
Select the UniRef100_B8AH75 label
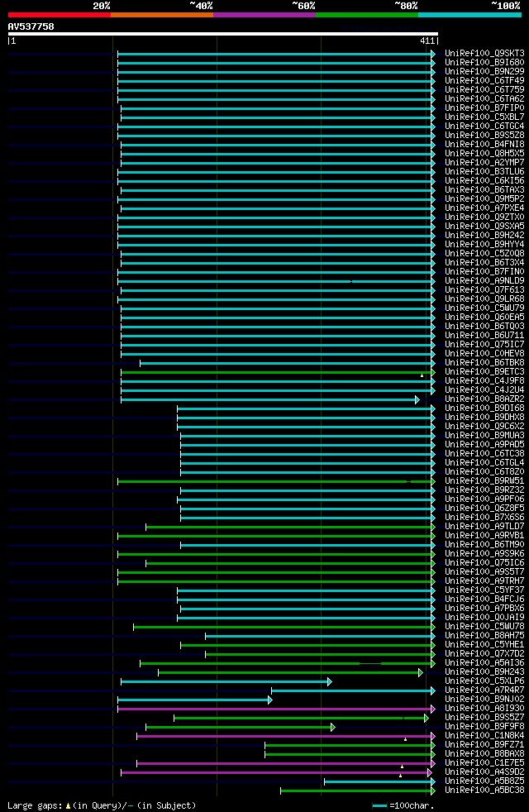point(484,635)
